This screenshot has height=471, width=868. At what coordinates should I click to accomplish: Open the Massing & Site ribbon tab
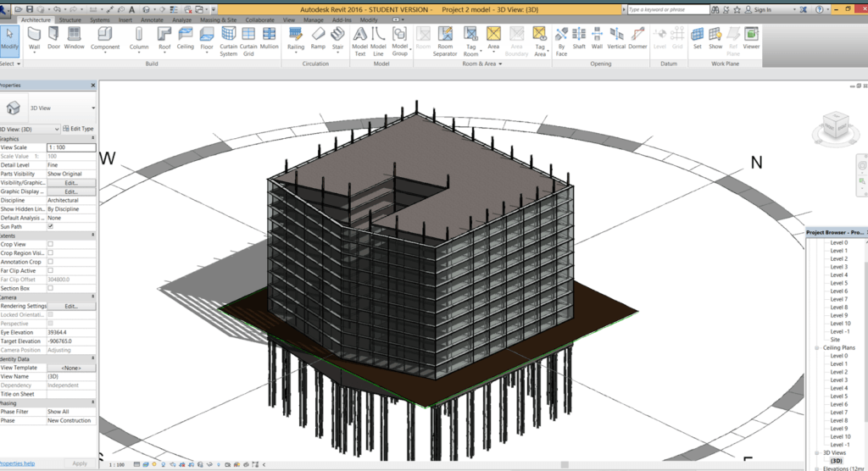pyautogui.click(x=218, y=20)
